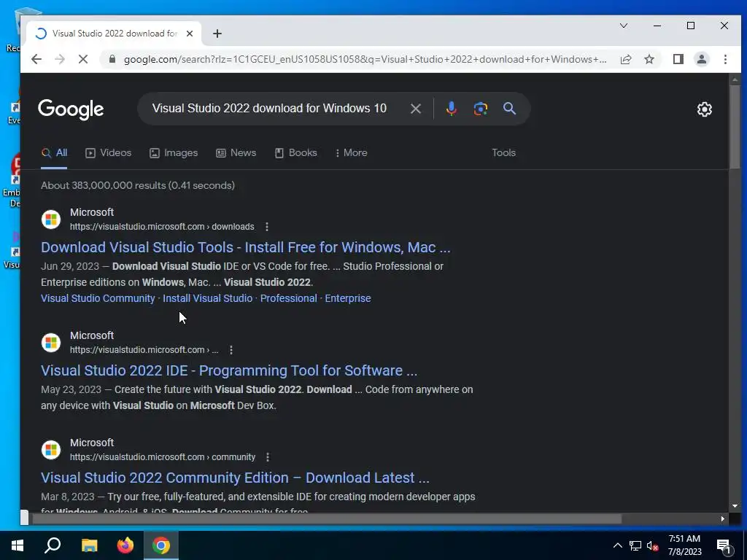Search by image with Google Lens
The image size is (747, 560).
pos(480,109)
